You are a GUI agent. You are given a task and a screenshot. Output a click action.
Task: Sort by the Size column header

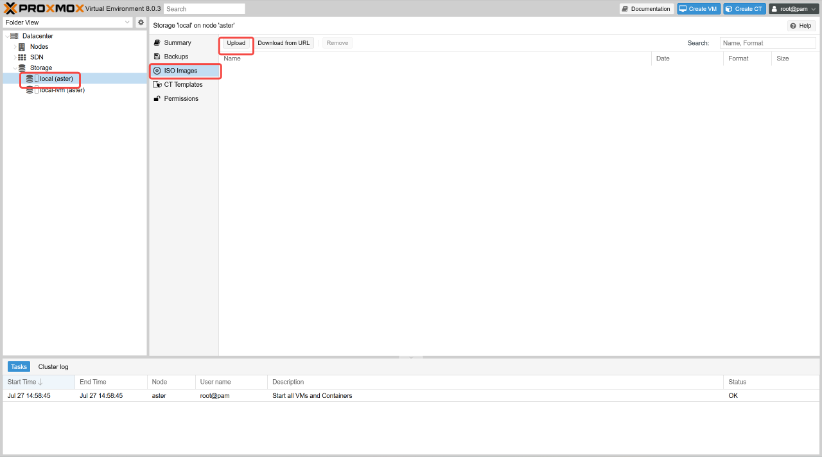click(x=795, y=59)
